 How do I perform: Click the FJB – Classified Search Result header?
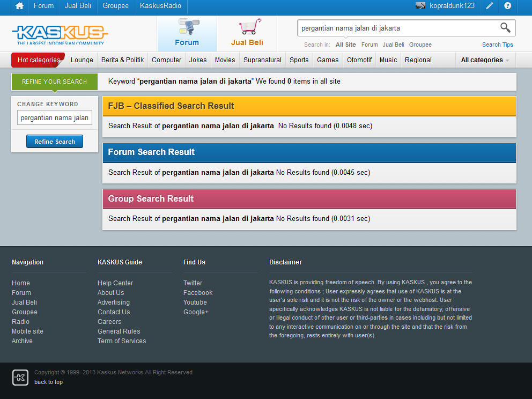309,106
